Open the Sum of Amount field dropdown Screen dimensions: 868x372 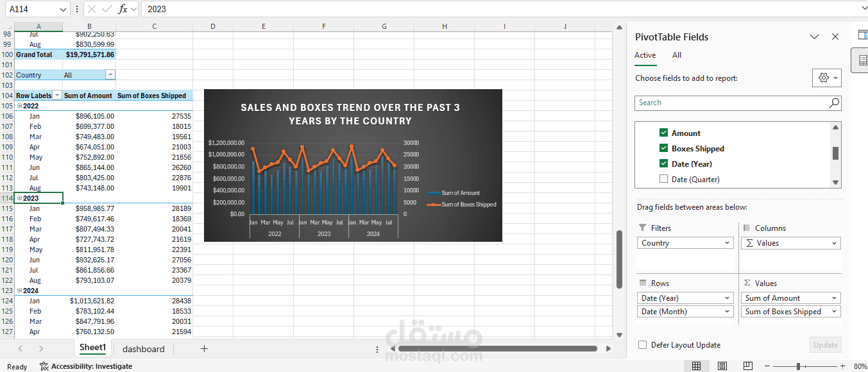click(x=834, y=298)
